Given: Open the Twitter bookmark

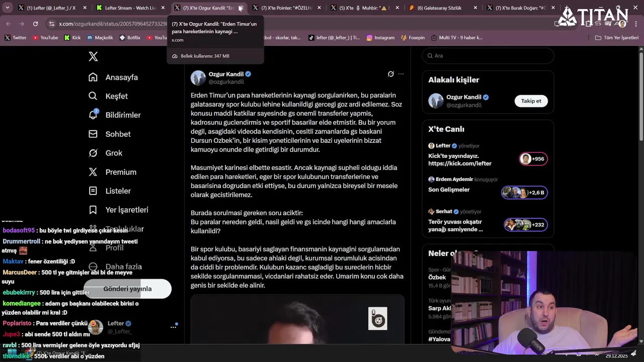Looking at the screenshot, I should coord(16,38).
